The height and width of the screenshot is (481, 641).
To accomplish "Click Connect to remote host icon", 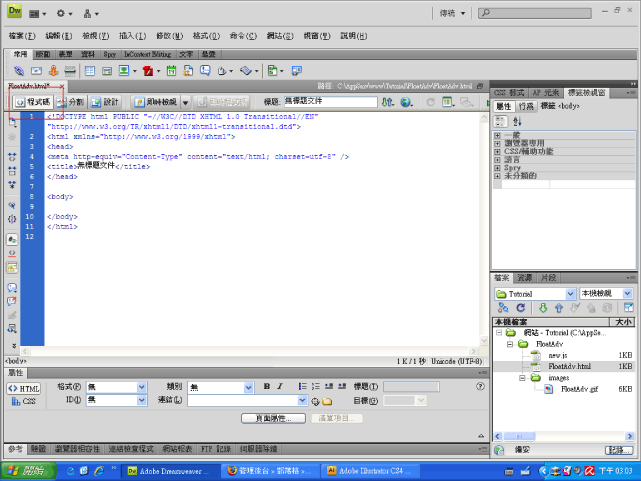I will coord(503,308).
